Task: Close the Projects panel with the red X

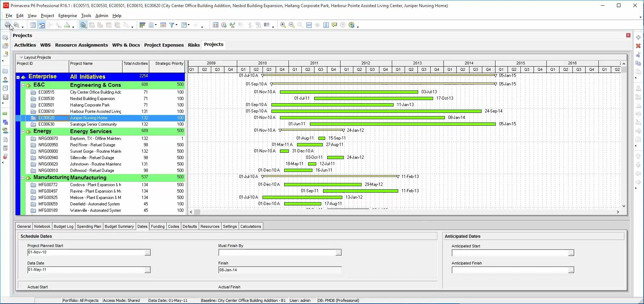Action: click(628, 35)
